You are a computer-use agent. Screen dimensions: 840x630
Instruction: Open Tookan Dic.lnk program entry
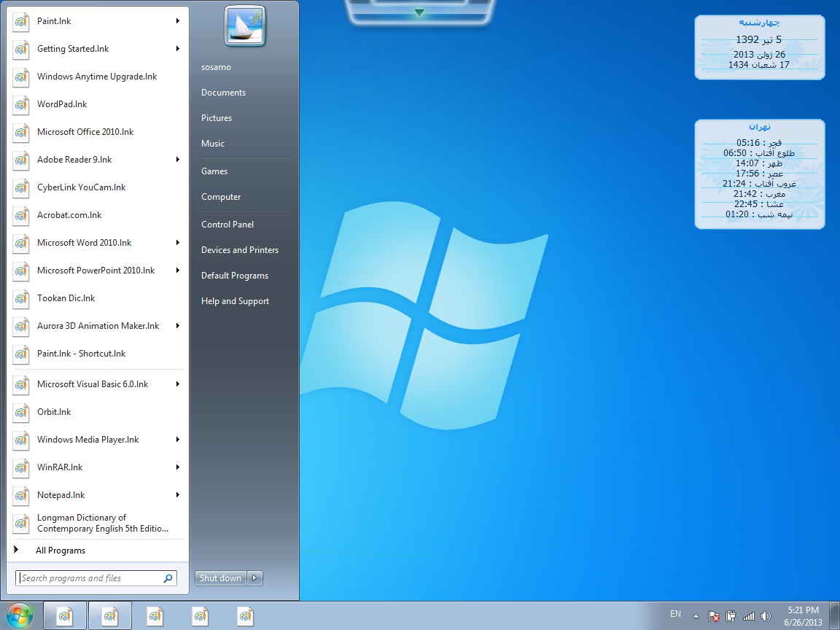pos(66,298)
